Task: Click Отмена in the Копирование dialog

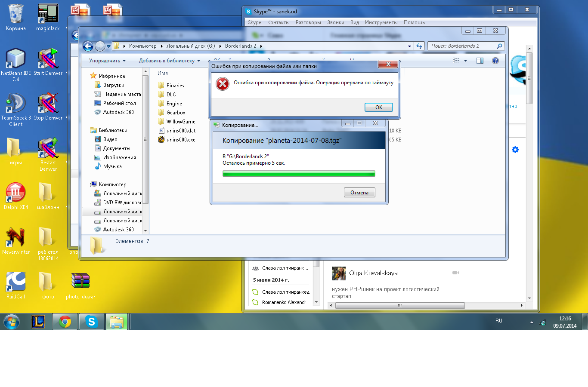Action: tap(359, 193)
